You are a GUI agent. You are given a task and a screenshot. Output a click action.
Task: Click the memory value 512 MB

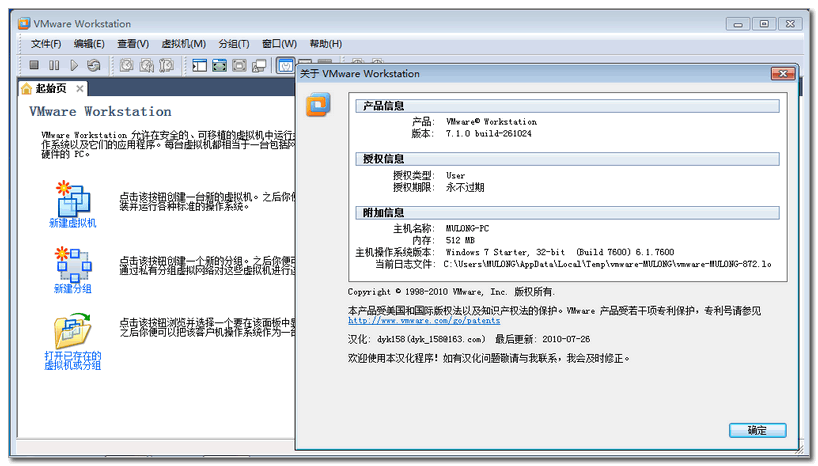[460, 241]
